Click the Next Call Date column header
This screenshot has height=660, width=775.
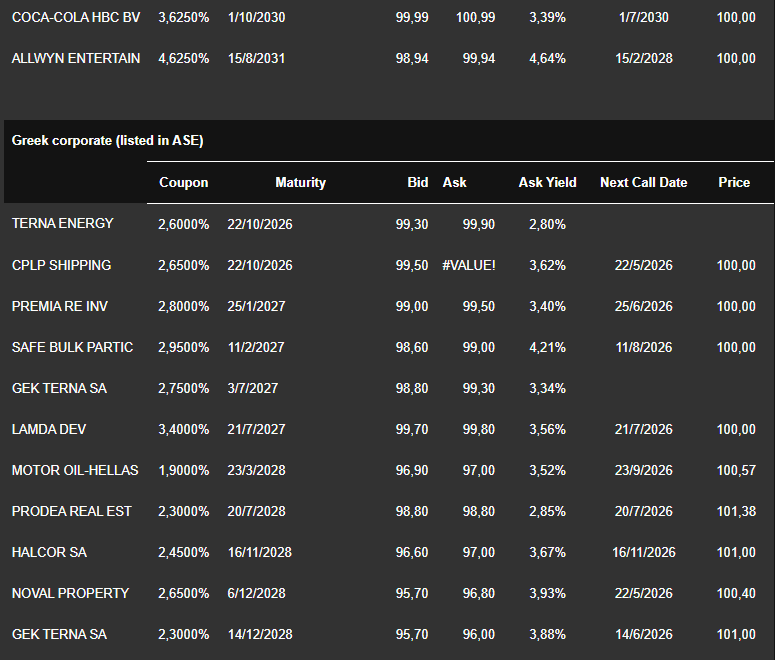[643, 182]
